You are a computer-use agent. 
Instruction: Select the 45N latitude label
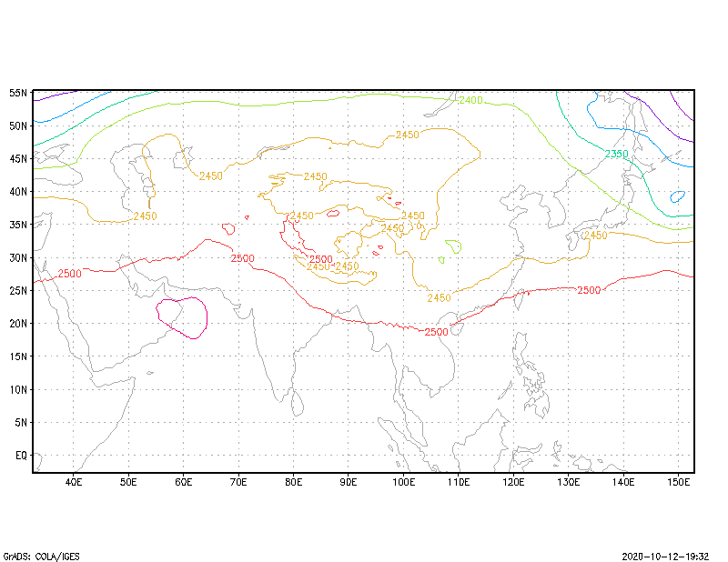[x=18, y=159]
